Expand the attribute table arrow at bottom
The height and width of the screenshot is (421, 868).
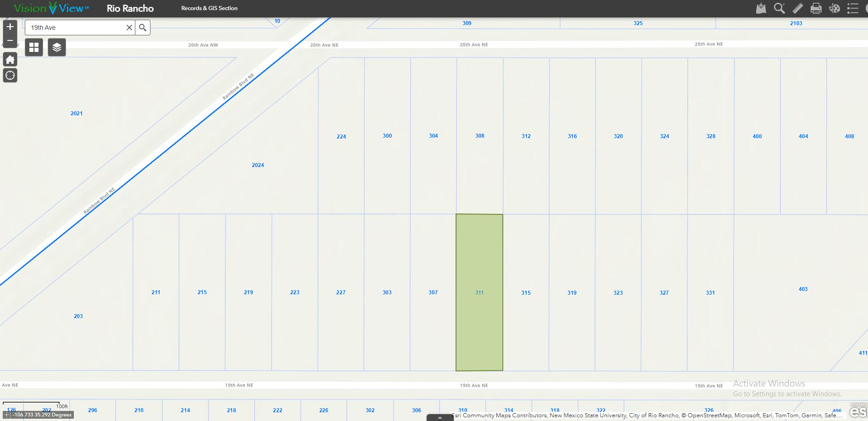440,417
